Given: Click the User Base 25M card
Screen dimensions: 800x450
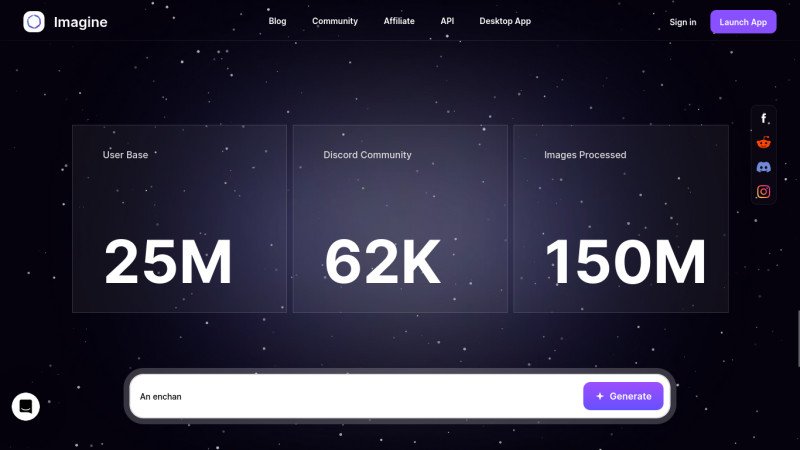Looking at the screenshot, I should [x=179, y=218].
